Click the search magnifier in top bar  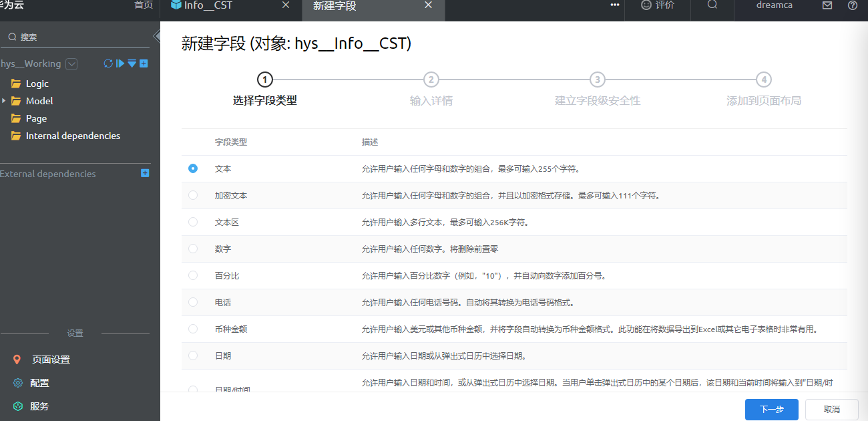[712, 5]
